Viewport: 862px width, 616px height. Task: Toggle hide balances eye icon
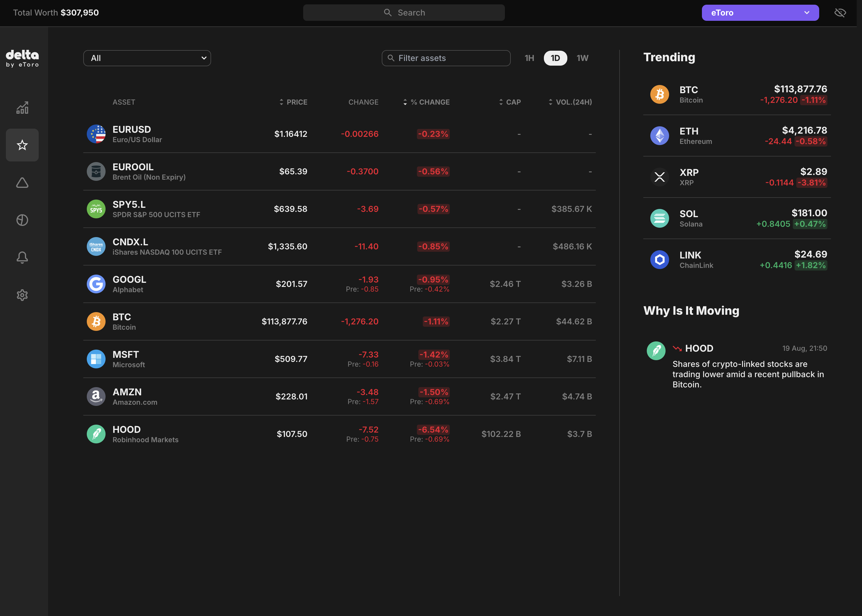[x=840, y=13]
